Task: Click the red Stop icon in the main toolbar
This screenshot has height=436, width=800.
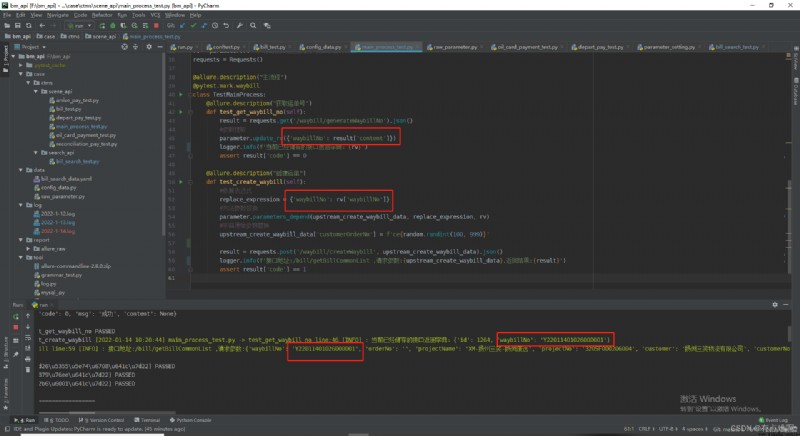Action: click(156, 25)
